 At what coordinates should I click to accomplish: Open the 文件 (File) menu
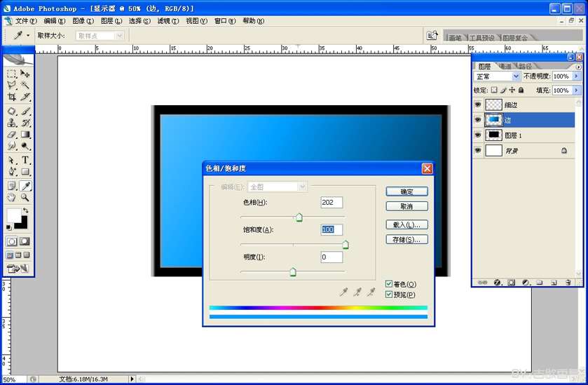(x=26, y=20)
